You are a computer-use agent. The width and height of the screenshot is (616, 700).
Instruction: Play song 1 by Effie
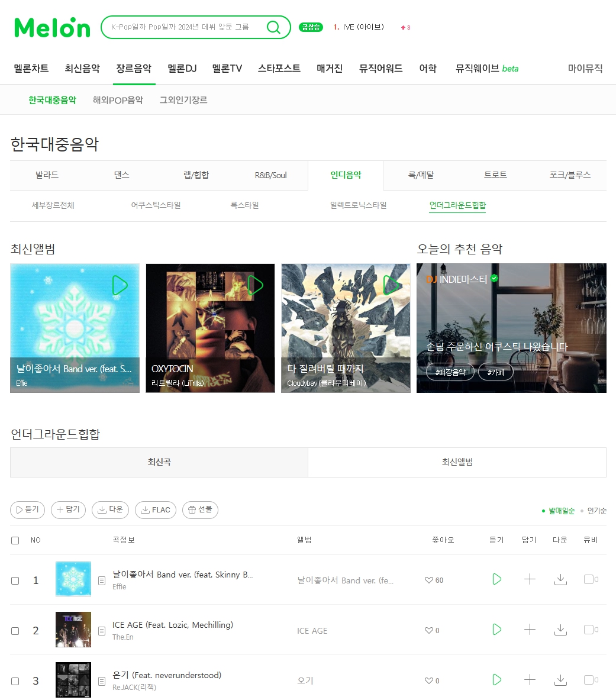point(496,579)
